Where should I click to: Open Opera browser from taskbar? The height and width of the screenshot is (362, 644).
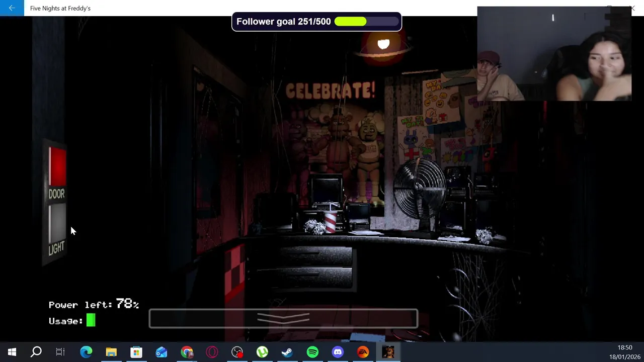click(212, 352)
